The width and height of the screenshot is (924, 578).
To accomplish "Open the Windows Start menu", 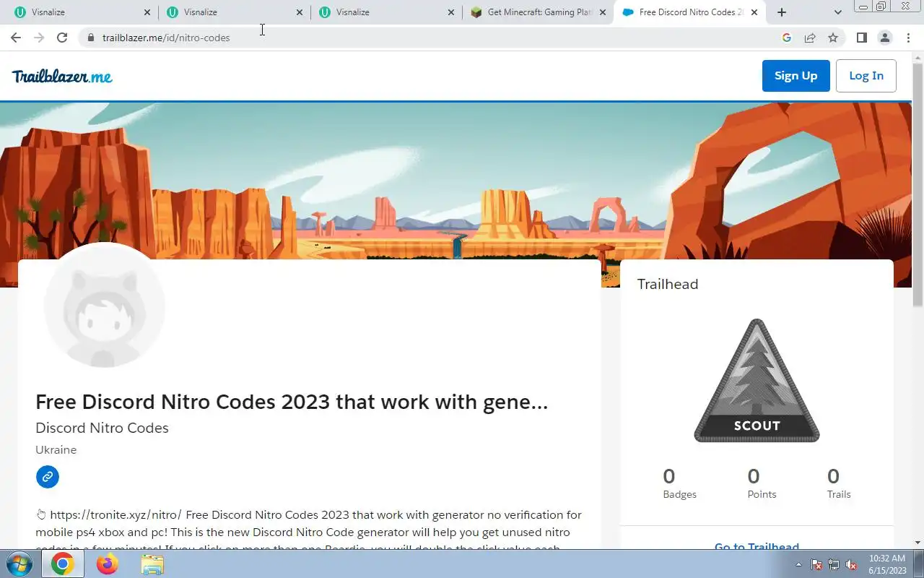I will point(19,564).
